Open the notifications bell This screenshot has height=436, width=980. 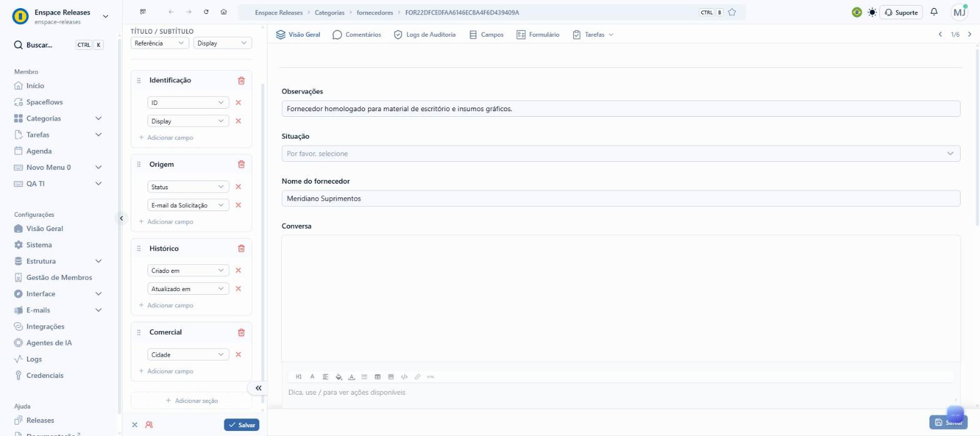click(934, 12)
